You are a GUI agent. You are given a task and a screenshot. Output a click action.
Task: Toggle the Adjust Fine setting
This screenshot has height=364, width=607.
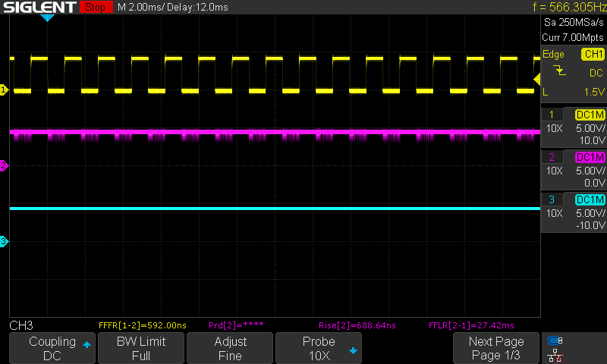pos(230,348)
